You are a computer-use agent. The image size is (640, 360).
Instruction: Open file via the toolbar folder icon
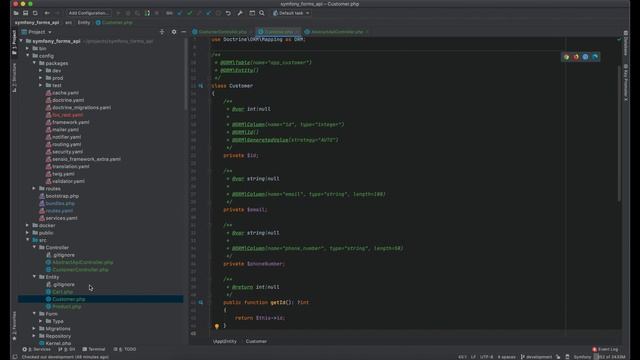16,13
